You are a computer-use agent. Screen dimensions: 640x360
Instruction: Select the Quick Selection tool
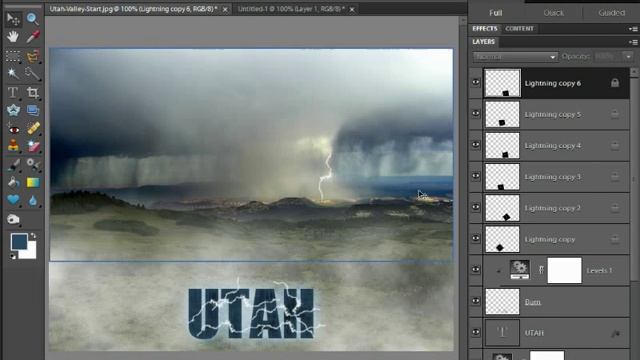click(33, 73)
